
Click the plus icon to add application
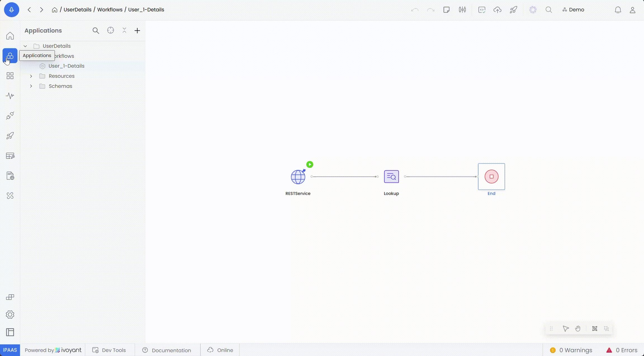tap(137, 30)
